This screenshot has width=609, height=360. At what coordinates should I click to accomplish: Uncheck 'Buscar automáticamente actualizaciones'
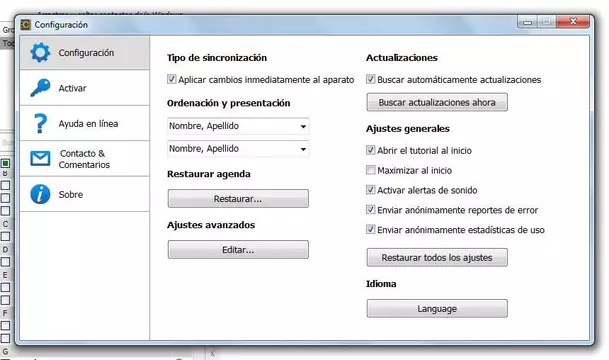[x=371, y=79]
